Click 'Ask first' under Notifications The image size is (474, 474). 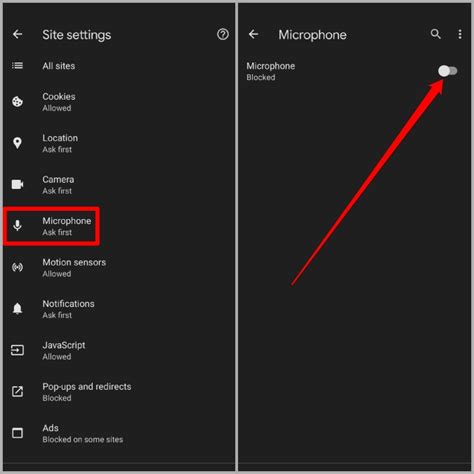57,315
